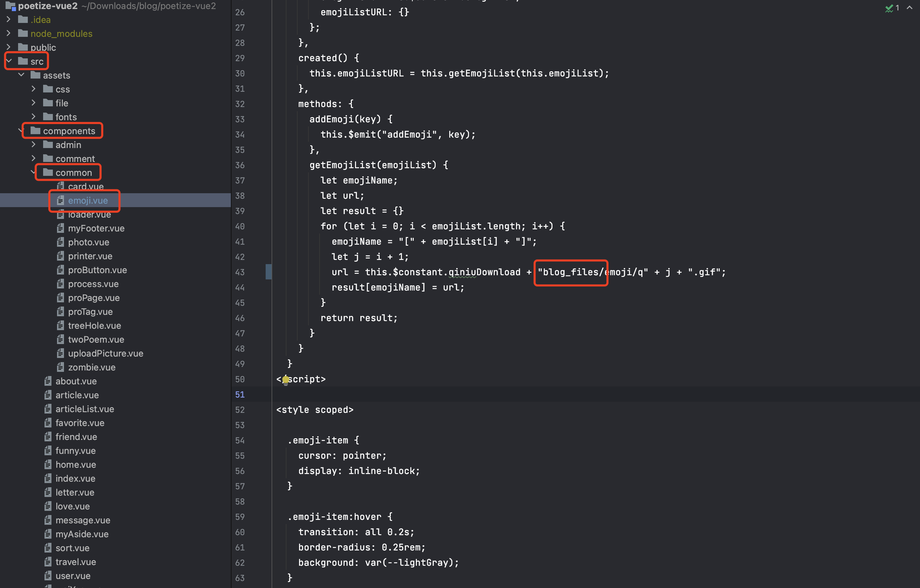Screen dimensions: 920x588
Task: Collapse the assets folder chevron
Action: [22, 75]
